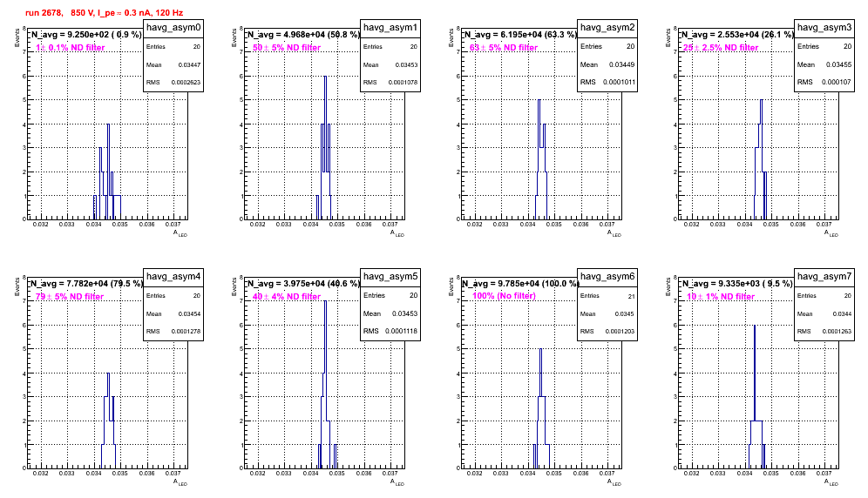The image size is (868, 498).
Task: Select the havg_asym7 stats box title
Action: tap(824, 276)
